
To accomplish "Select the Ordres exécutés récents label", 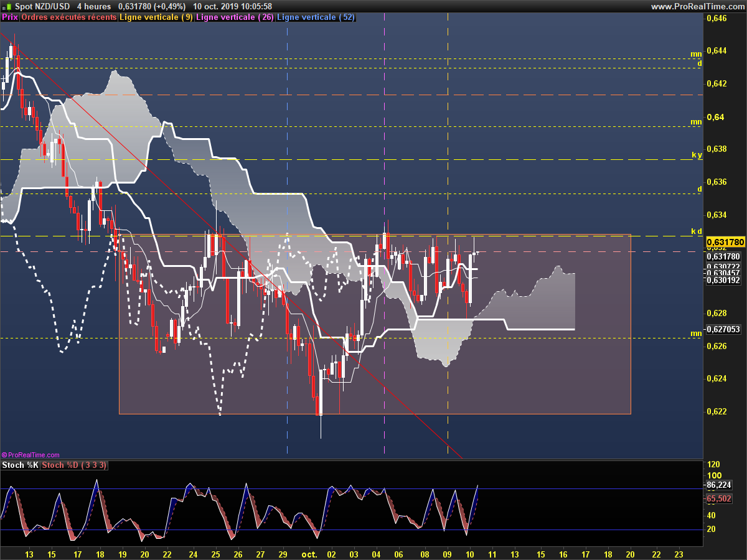I will point(69,17).
